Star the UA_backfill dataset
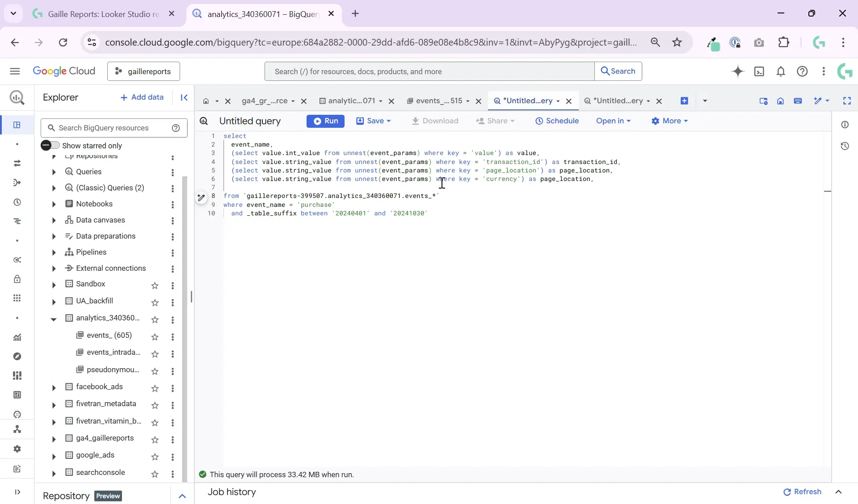Screen dimensions: 858x504 coord(155,302)
